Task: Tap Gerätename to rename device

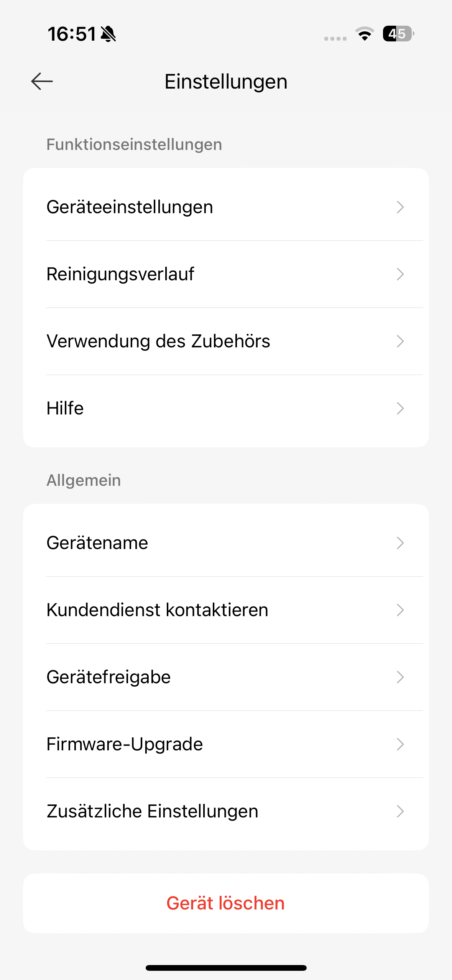Action: 97,543
